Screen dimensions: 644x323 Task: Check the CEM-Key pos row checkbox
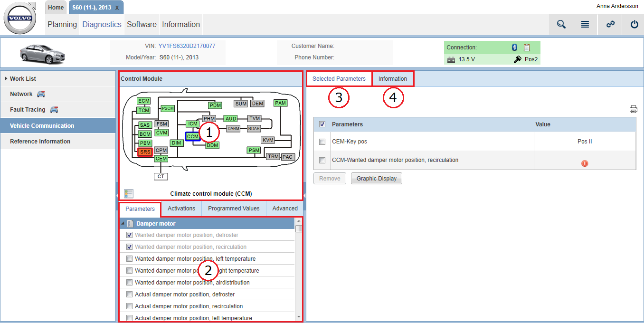coord(322,142)
